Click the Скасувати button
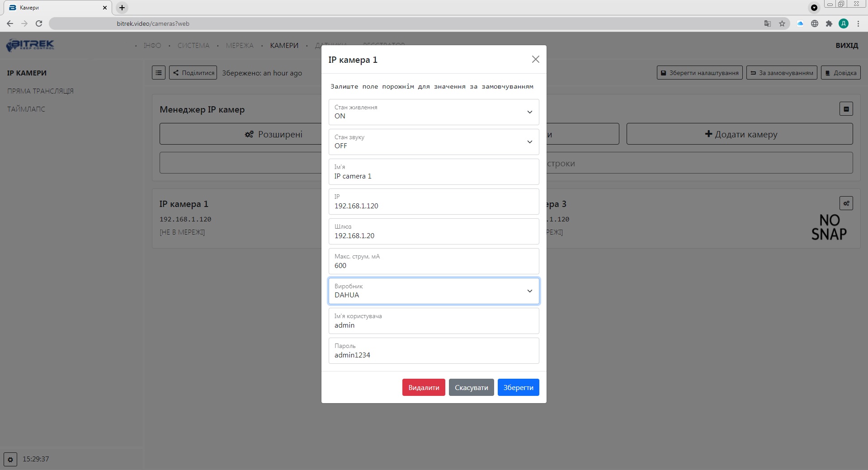The height and width of the screenshot is (470, 868). [471, 387]
